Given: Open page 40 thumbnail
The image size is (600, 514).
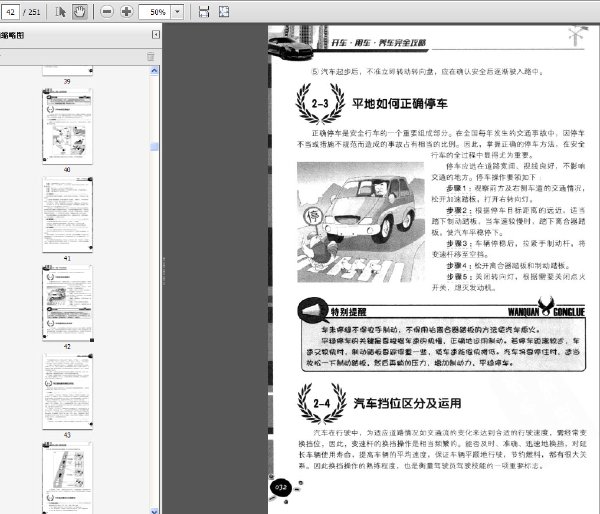Looking at the screenshot, I should tap(67, 127).
